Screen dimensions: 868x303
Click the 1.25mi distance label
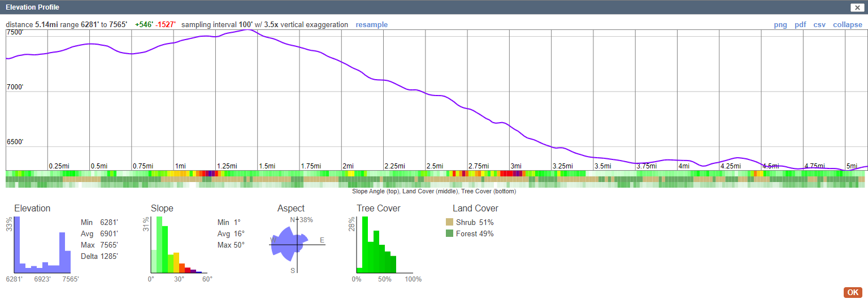point(227,166)
